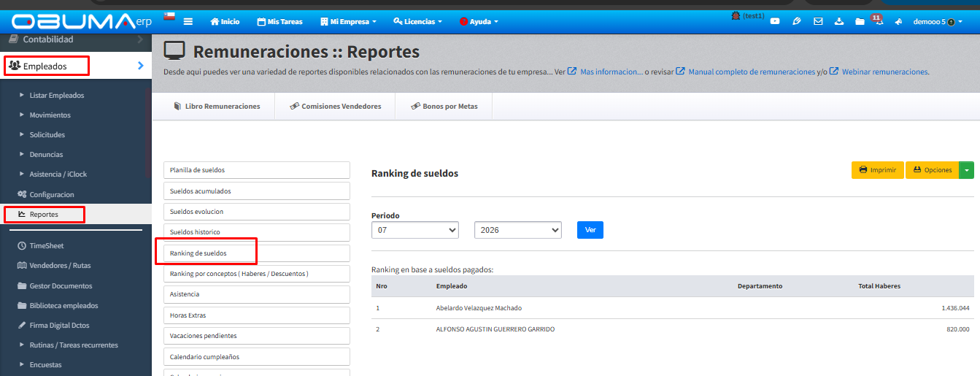
Task: Click the OBUMA erp logo
Action: [x=82, y=21]
